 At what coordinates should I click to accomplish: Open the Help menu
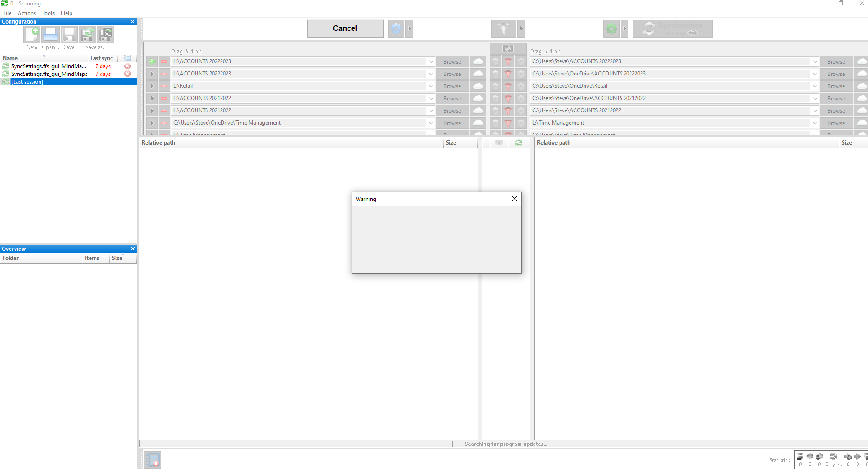tap(66, 13)
